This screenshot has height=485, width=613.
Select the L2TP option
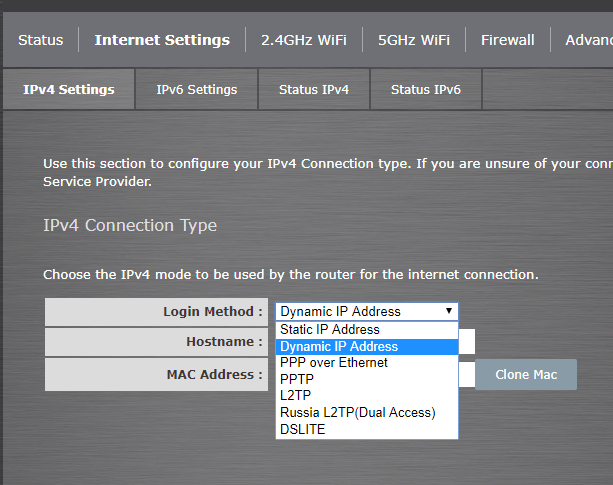(367, 396)
